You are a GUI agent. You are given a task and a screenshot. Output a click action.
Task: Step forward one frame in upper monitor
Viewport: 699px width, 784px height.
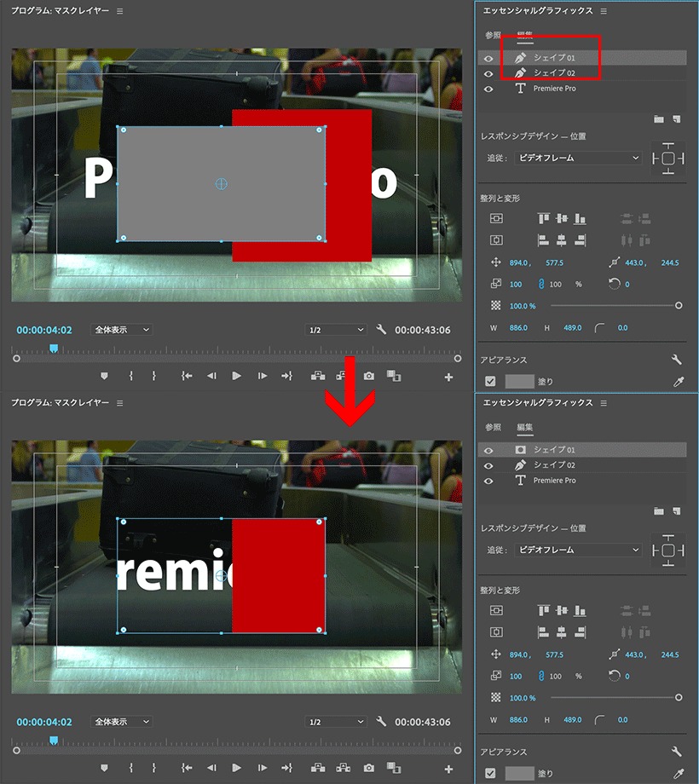pos(262,376)
